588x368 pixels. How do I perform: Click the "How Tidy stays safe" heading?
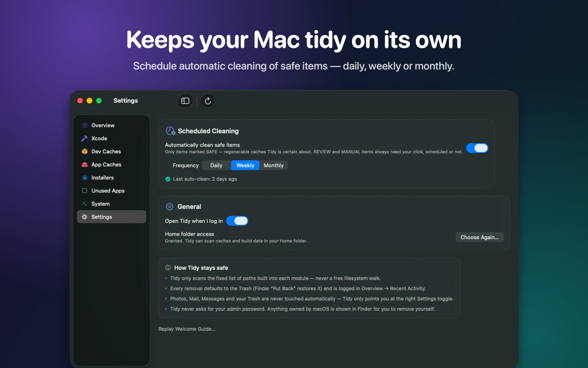[x=201, y=268]
